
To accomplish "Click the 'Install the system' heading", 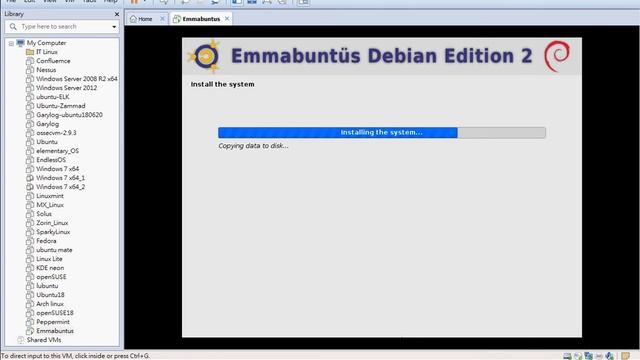I will (x=222, y=84).
